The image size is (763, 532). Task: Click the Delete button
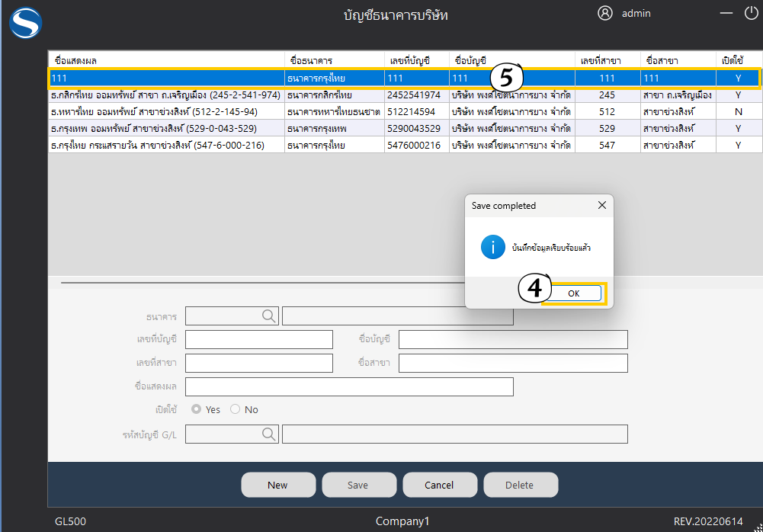coord(520,485)
